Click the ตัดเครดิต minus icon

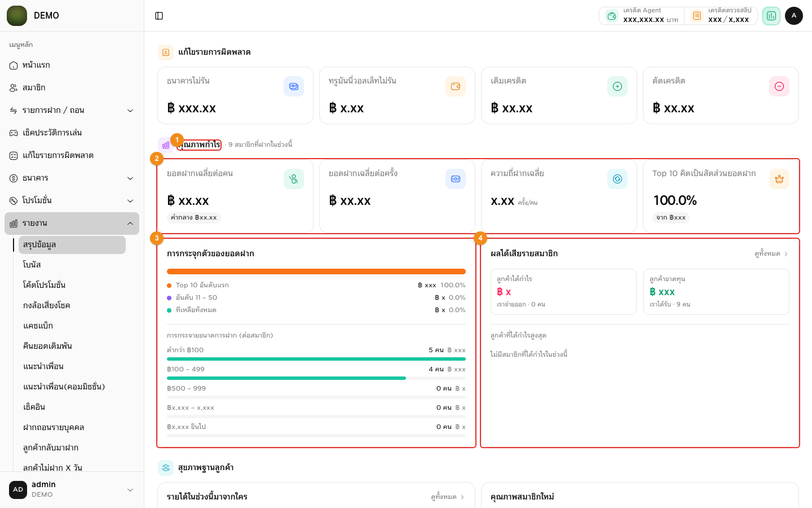click(x=779, y=86)
